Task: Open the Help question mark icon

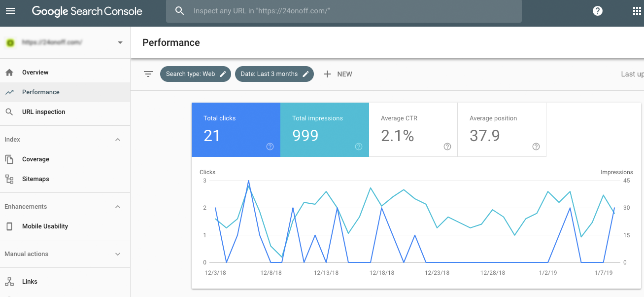Action: (x=598, y=11)
